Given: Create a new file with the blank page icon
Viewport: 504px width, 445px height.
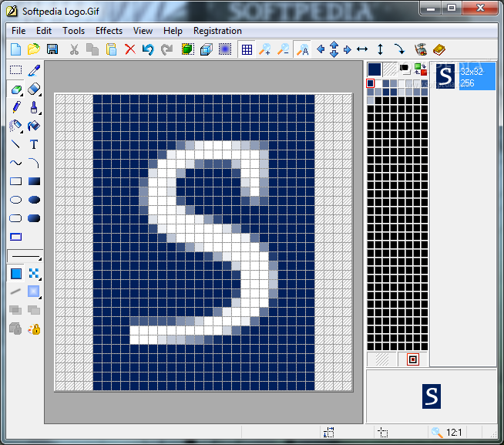Looking at the screenshot, I should point(15,49).
